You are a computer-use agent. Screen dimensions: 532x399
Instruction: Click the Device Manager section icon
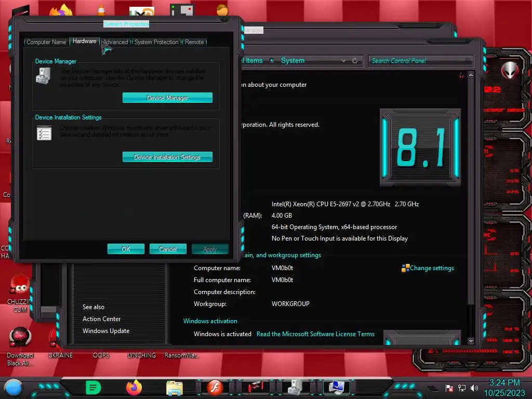coord(44,76)
